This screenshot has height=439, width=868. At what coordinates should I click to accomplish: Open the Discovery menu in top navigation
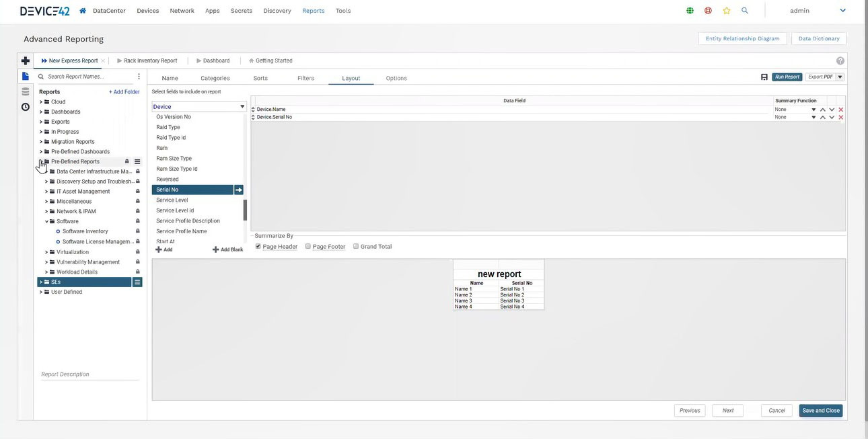pyautogui.click(x=277, y=10)
